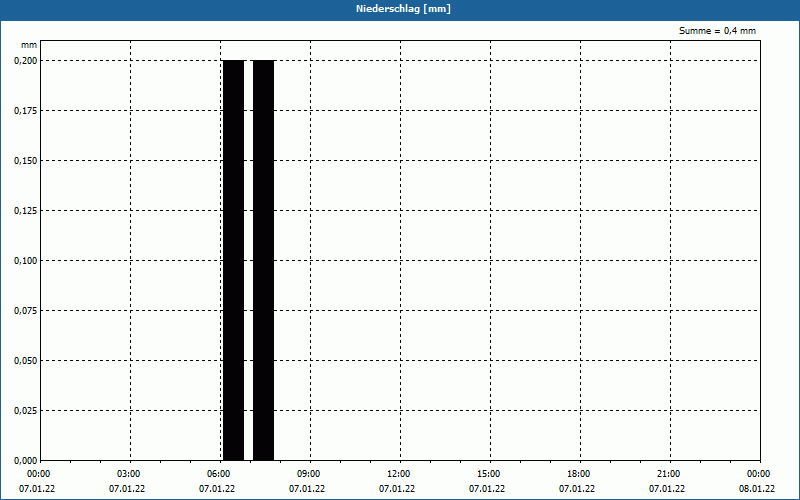Click the 21:00 time axis label

[x=668, y=474]
